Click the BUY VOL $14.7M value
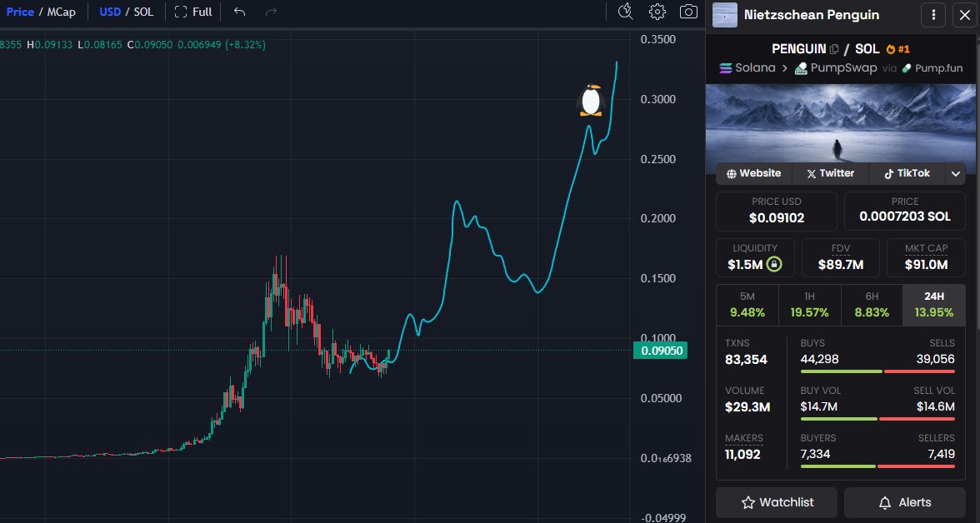Image resolution: width=980 pixels, height=523 pixels. 818,406
